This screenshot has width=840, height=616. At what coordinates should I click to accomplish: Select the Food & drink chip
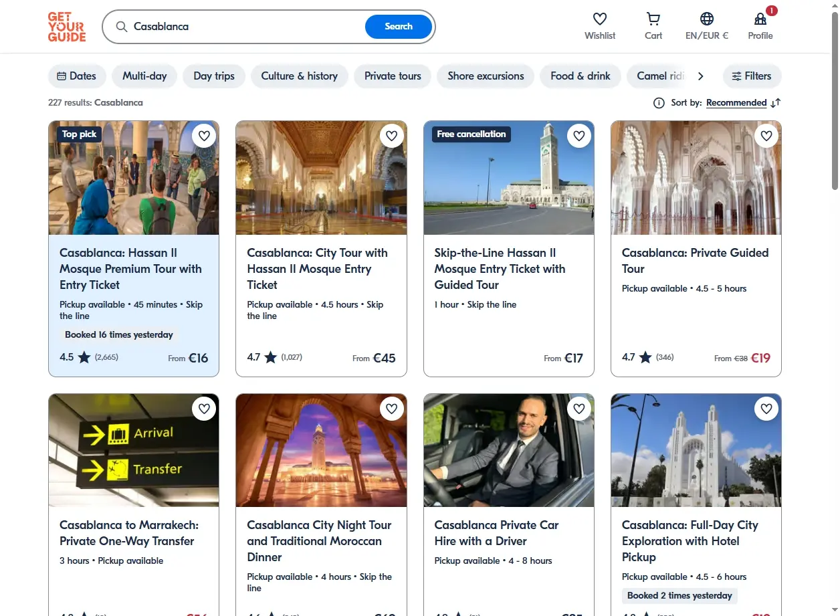click(x=581, y=76)
